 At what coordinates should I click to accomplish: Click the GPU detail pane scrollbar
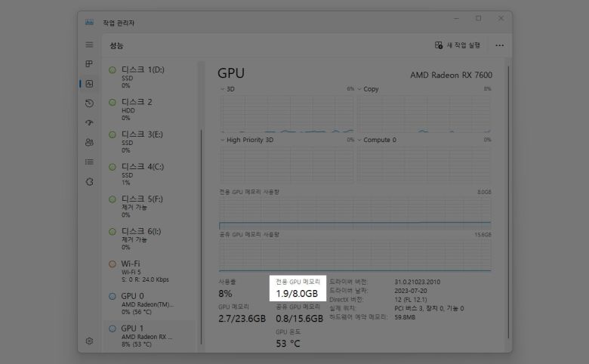509,203
